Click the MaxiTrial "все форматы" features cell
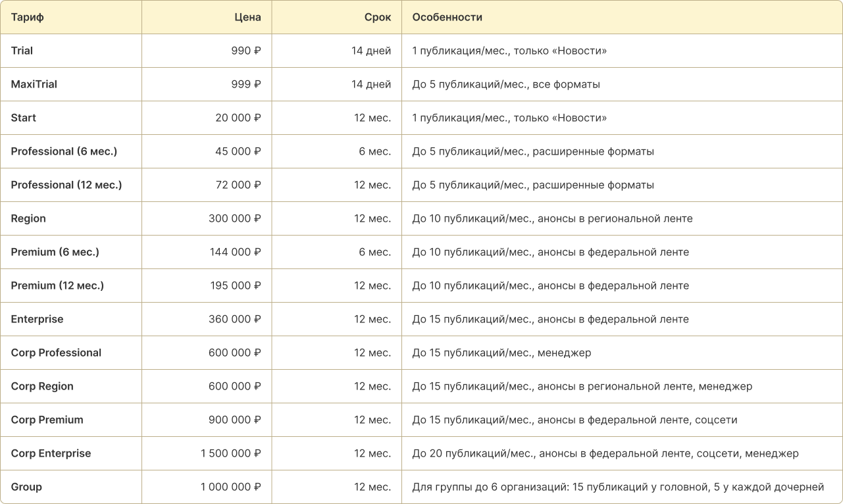The image size is (843, 504). 505,84
